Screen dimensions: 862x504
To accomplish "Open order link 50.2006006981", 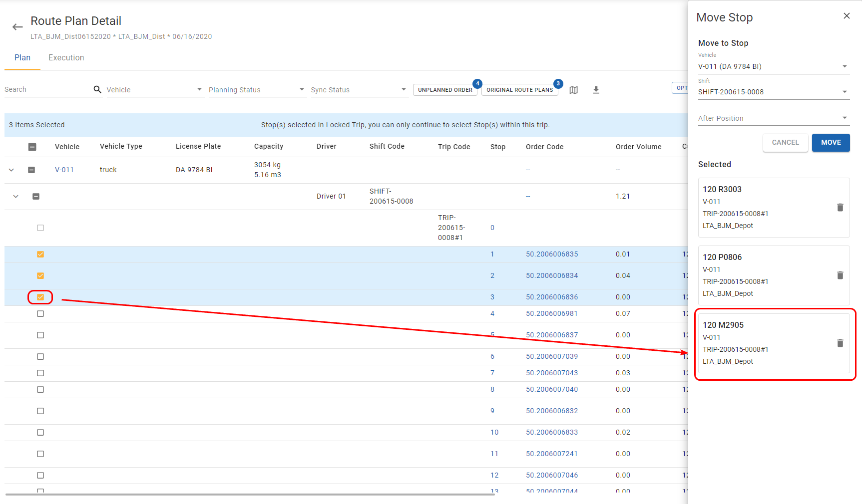I will point(552,313).
